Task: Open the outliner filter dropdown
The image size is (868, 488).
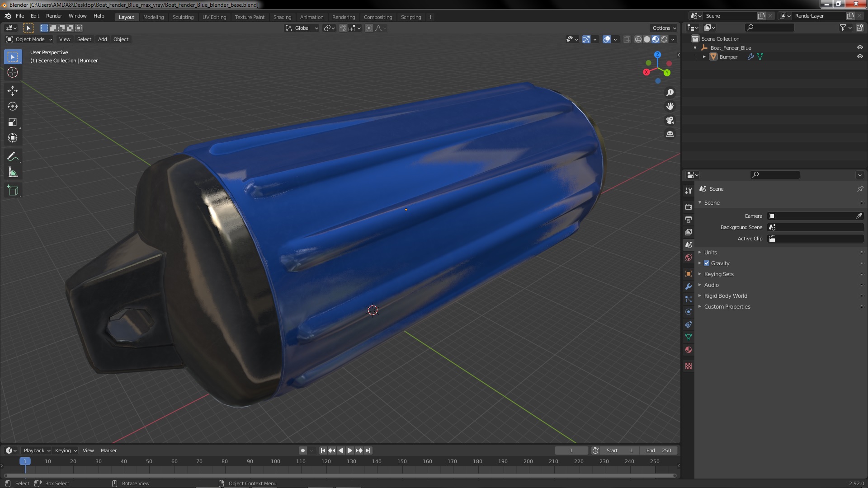Action: (x=845, y=28)
